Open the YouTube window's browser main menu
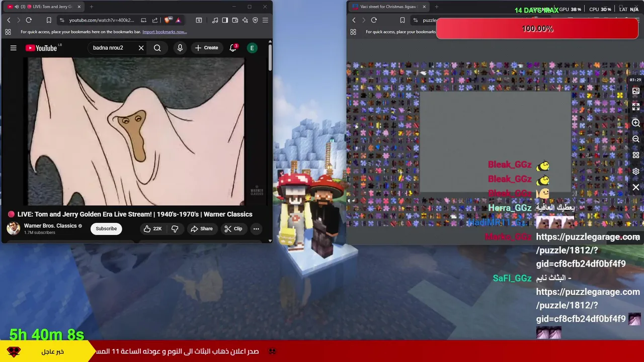The width and height of the screenshot is (644, 362). [265, 20]
